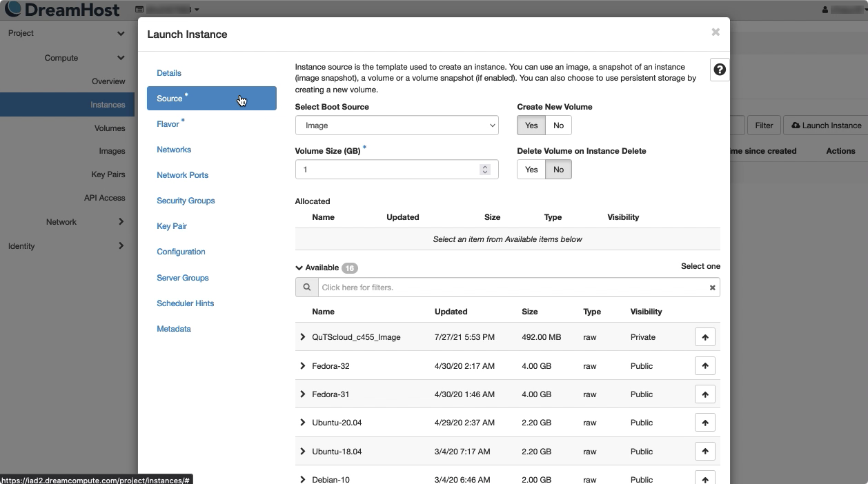Click the Volume Size stepper arrows
Screen dimensions: 868x484
[485, 170]
